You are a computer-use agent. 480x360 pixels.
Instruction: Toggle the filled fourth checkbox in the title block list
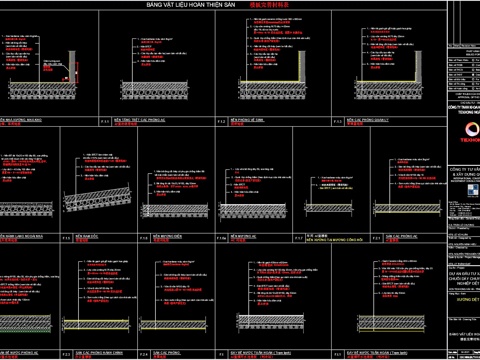click(x=473, y=75)
